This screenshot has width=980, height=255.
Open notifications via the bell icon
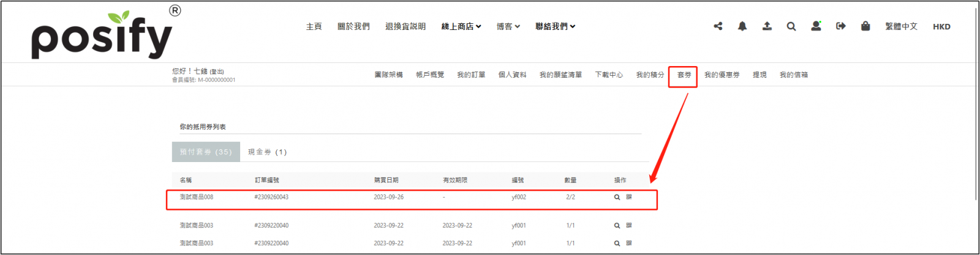tap(742, 26)
